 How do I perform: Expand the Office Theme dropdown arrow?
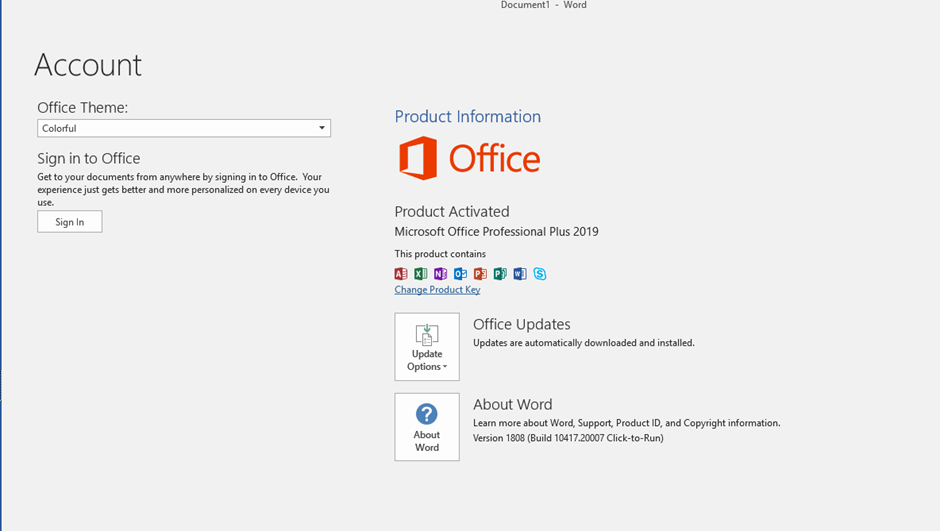point(322,128)
